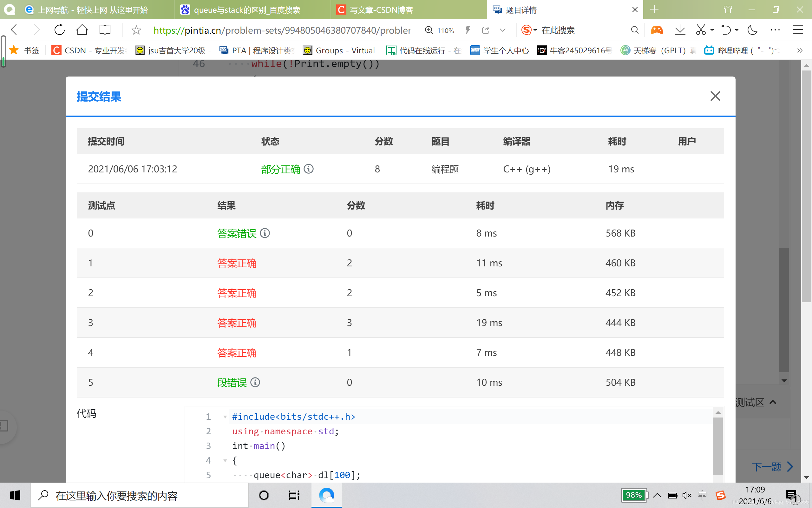Open the three-dots more tools menu
Image resolution: width=812 pixels, height=508 pixels.
(x=775, y=30)
